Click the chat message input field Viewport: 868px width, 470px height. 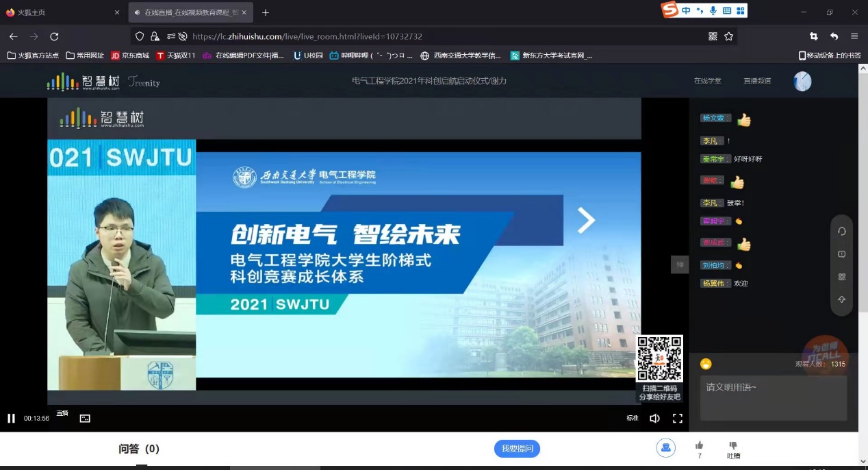[x=773, y=397]
